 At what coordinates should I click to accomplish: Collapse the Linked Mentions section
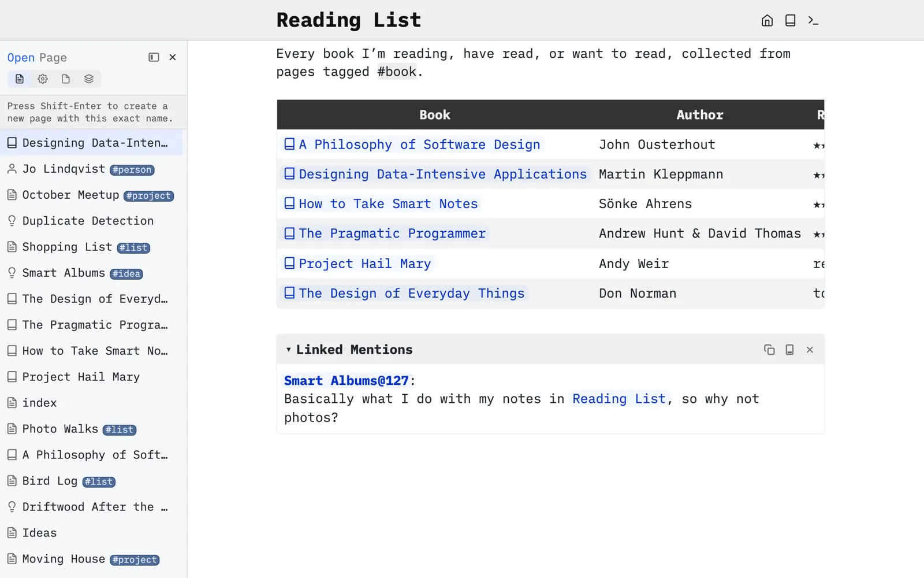click(x=288, y=350)
